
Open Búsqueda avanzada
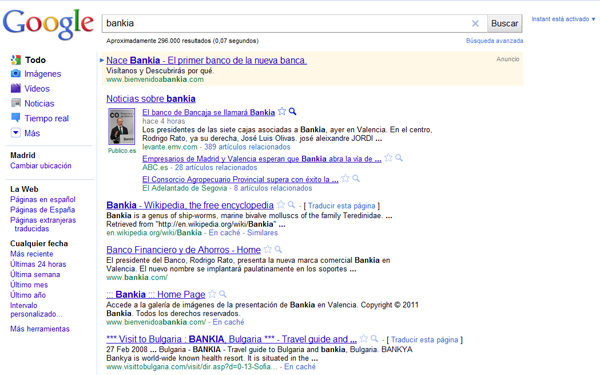pyautogui.click(x=494, y=41)
